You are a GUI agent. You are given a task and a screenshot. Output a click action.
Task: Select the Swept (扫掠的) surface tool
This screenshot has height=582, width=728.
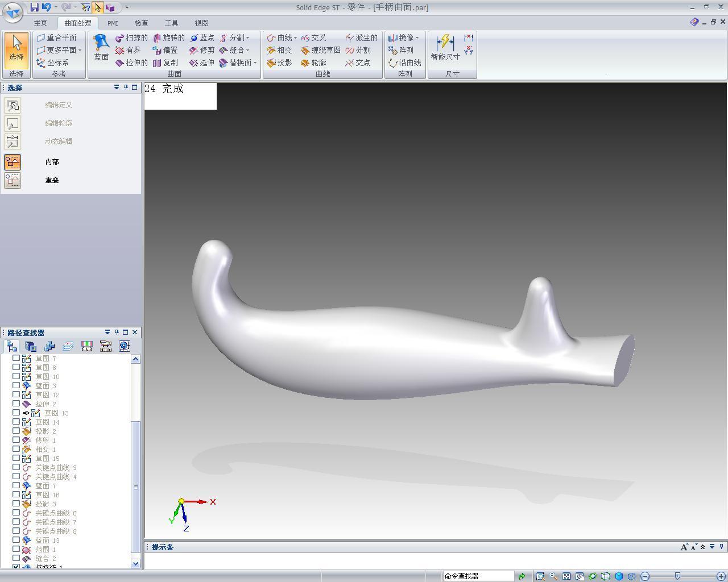coord(131,38)
